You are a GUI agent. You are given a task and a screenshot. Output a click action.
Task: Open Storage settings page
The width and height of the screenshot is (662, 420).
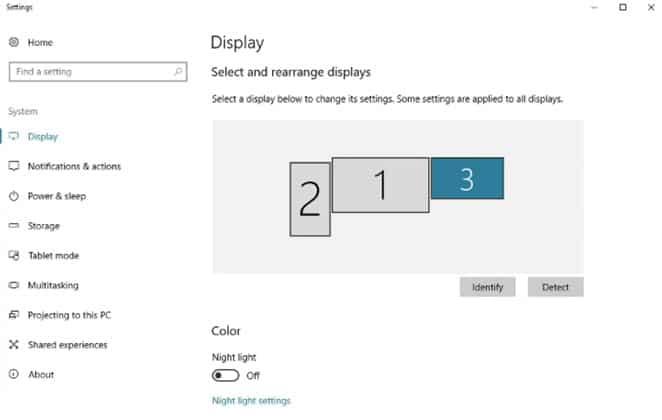click(43, 226)
